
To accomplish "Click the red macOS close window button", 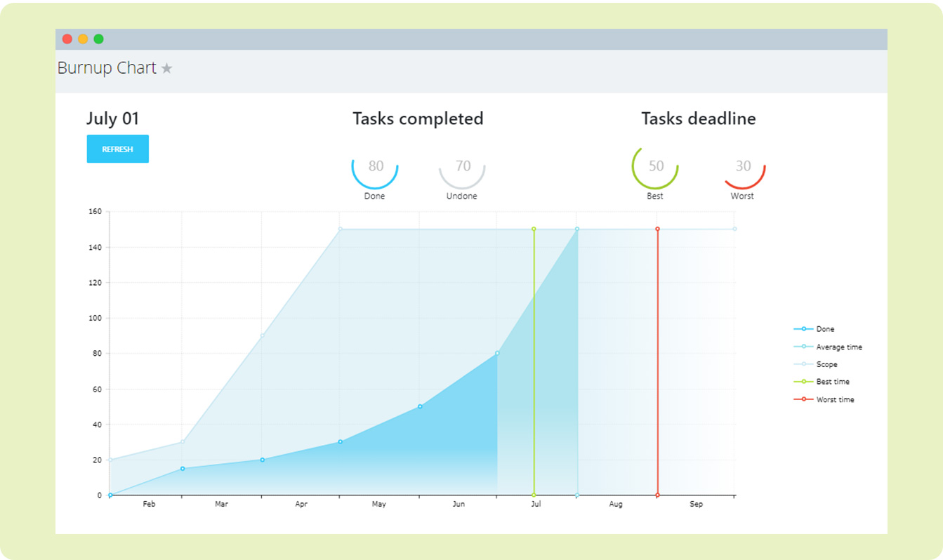I will click(67, 39).
